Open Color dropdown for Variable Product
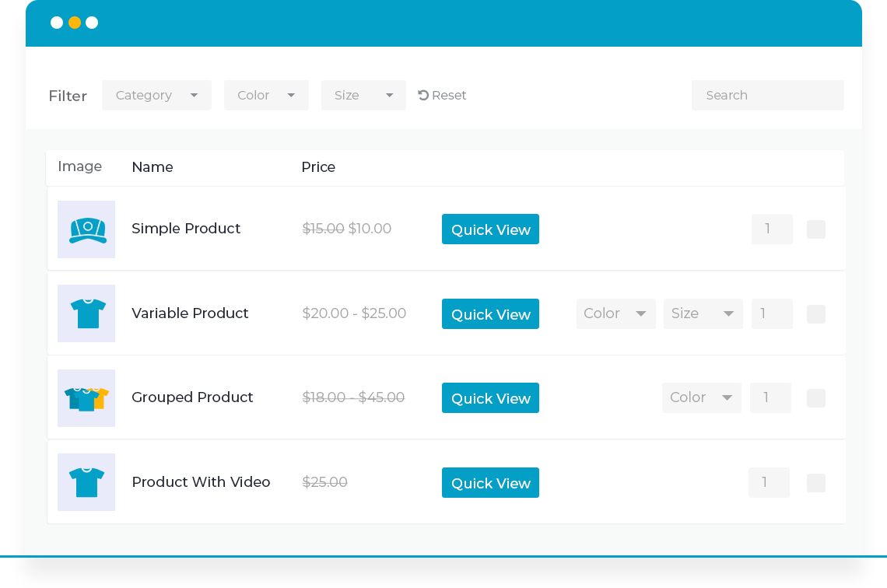 point(615,313)
